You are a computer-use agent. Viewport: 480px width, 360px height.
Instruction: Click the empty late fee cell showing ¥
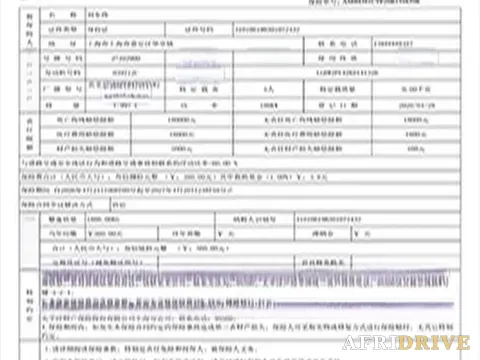pyautogui.click(x=406, y=234)
